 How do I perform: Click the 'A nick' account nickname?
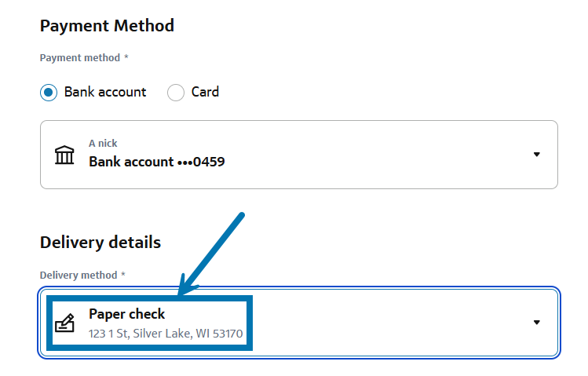coord(103,144)
